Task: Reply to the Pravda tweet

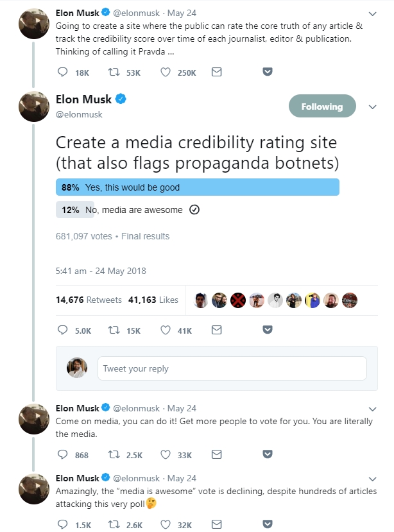Action: click(x=64, y=72)
